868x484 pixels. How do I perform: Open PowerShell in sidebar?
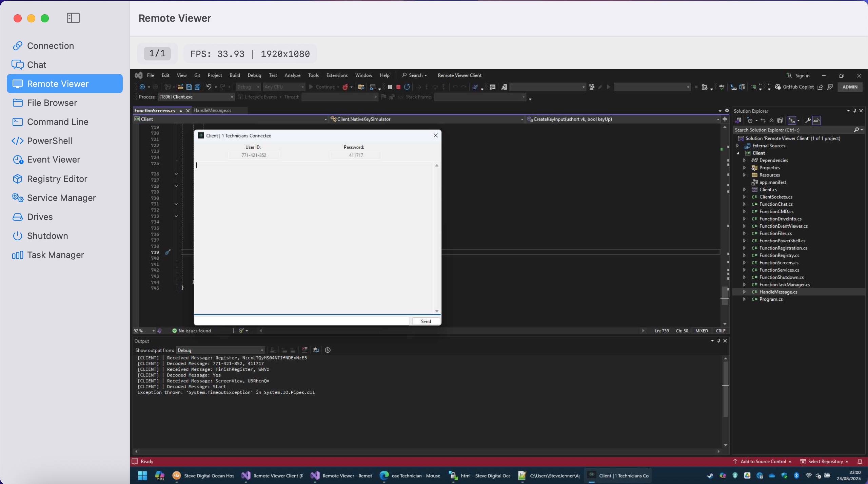[x=64, y=141]
